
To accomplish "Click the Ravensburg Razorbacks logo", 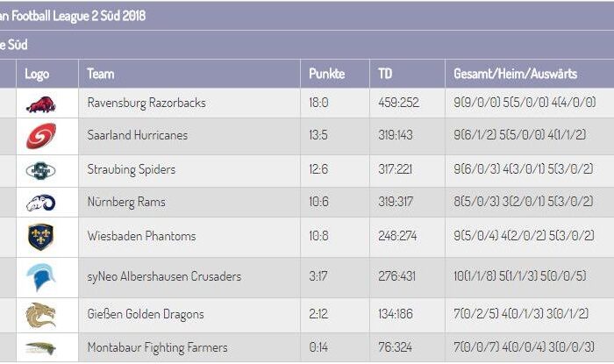I will [40, 104].
